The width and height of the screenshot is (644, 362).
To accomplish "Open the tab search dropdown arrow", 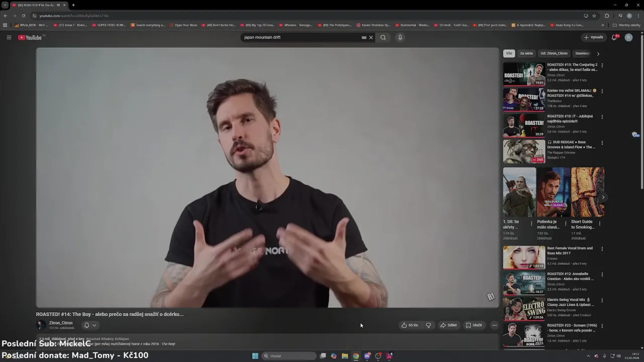I will (x=5, y=5).
